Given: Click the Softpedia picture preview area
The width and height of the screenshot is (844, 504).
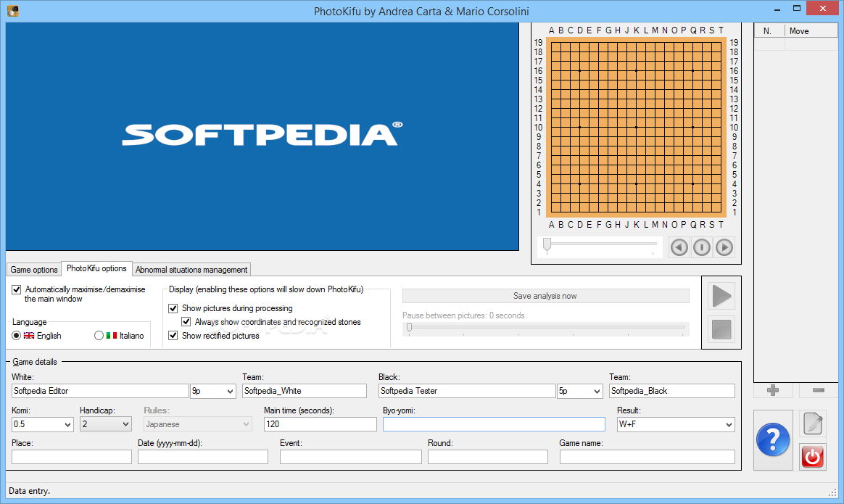Looking at the screenshot, I should 262,136.
